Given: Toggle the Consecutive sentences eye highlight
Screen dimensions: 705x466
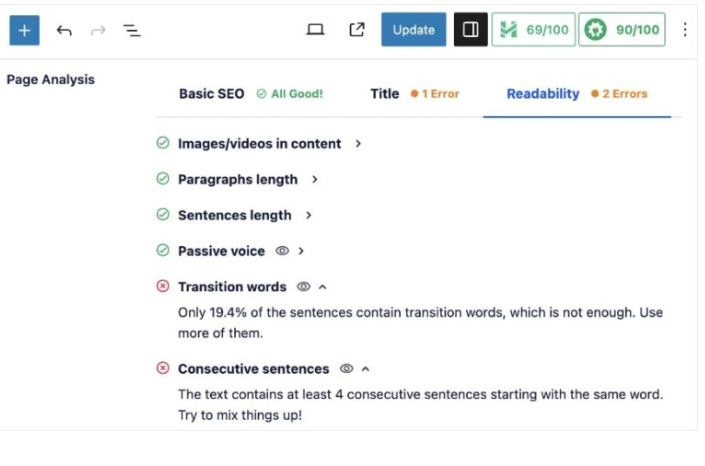Looking at the screenshot, I should 346,369.
